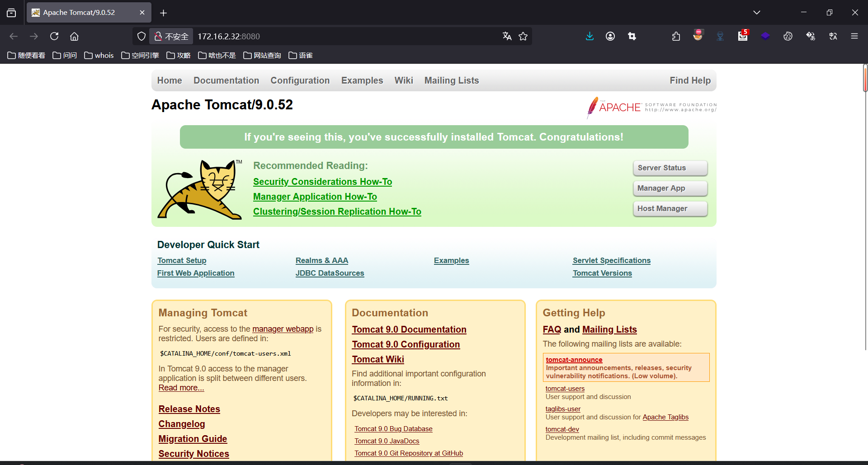
Task: Click the Tomcat cat logo image
Action: pos(200,190)
